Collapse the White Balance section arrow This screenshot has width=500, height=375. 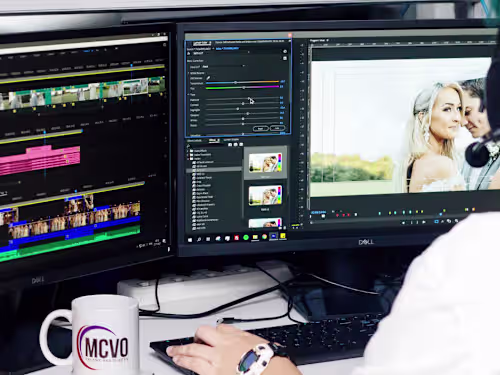click(189, 73)
